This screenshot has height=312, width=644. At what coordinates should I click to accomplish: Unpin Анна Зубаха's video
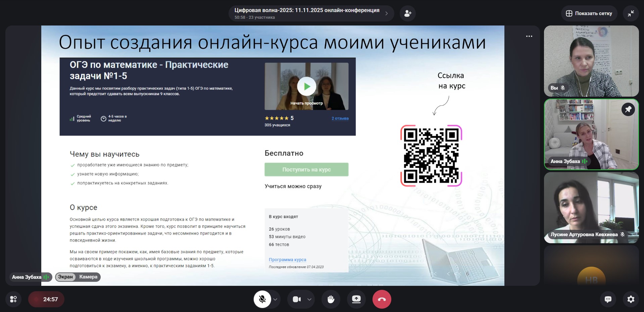(x=628, y=109)
